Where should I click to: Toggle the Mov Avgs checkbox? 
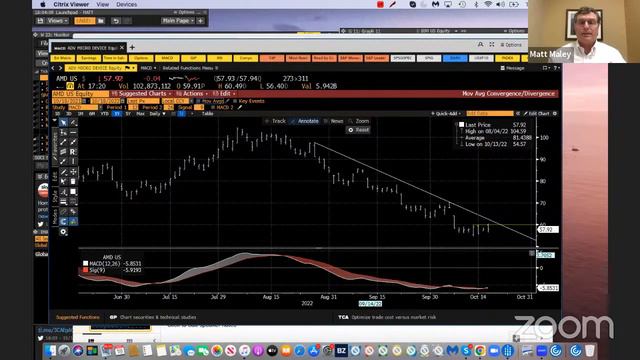pos(198,101)
